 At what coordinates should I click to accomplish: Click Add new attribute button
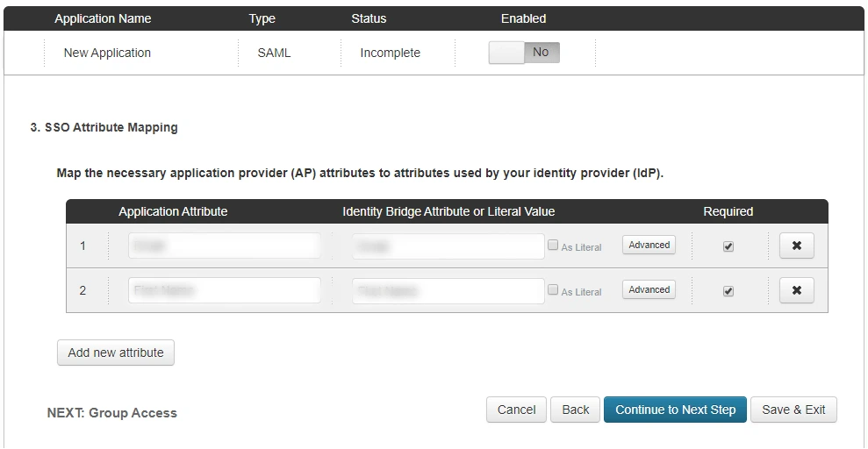(116, 353)
